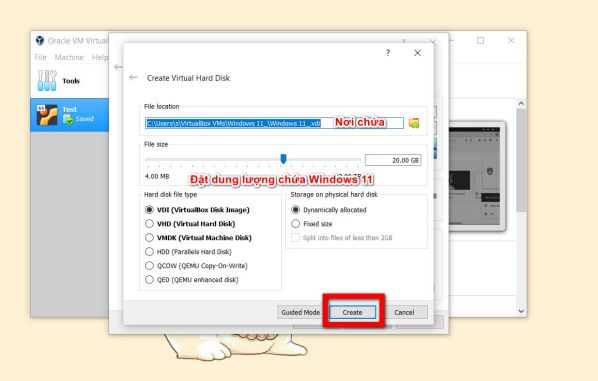Click the back arrow of the dialog behind
This screenshot has height=381, width=598.
tap(118, 67)
